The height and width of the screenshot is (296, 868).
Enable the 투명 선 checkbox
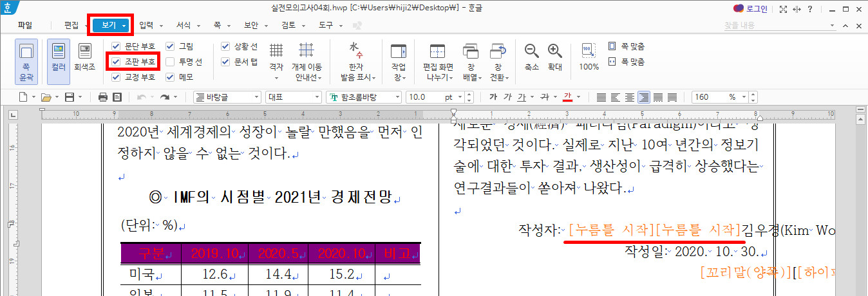[x=170, y=62]
